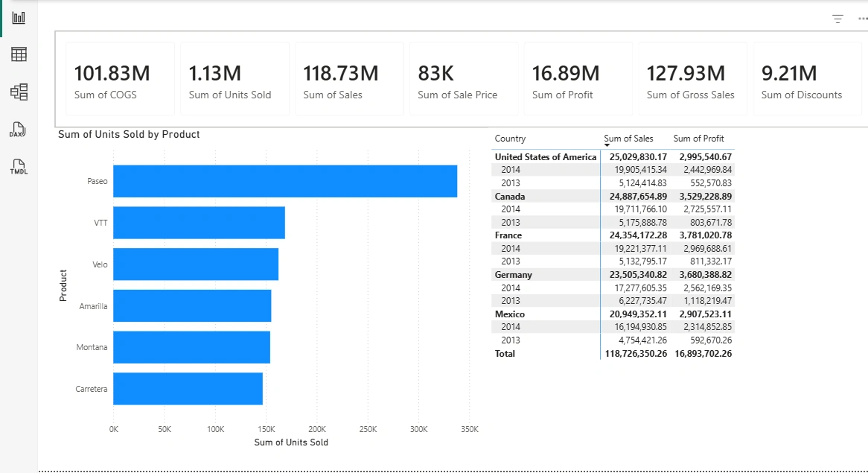
Task: Select the Canada row header
Action: (x=510, y=196)
